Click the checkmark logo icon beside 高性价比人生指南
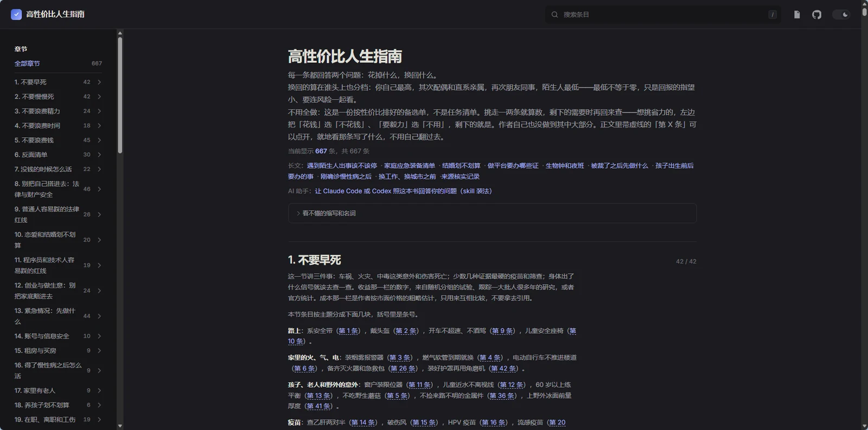Image resolution: width=868 pixels, height=430 pixels. (16, 15)
